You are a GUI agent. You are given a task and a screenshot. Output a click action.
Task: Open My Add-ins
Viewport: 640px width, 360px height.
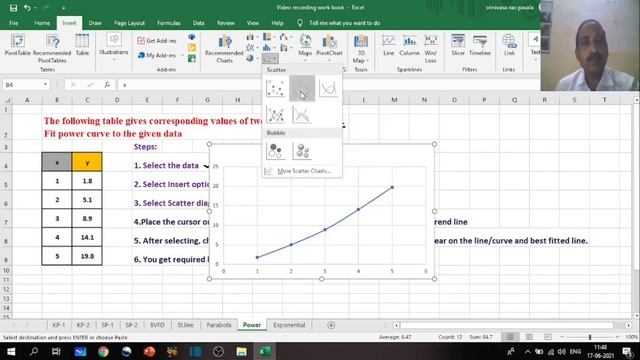pyautogui.click(x=158, y=55)
